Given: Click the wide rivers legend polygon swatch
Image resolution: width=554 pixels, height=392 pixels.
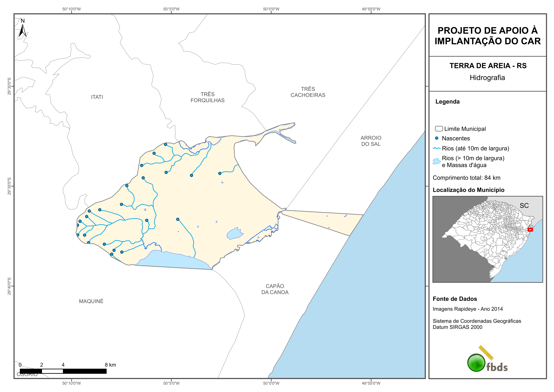Looking at the screenshot, I should click(437, 161).
